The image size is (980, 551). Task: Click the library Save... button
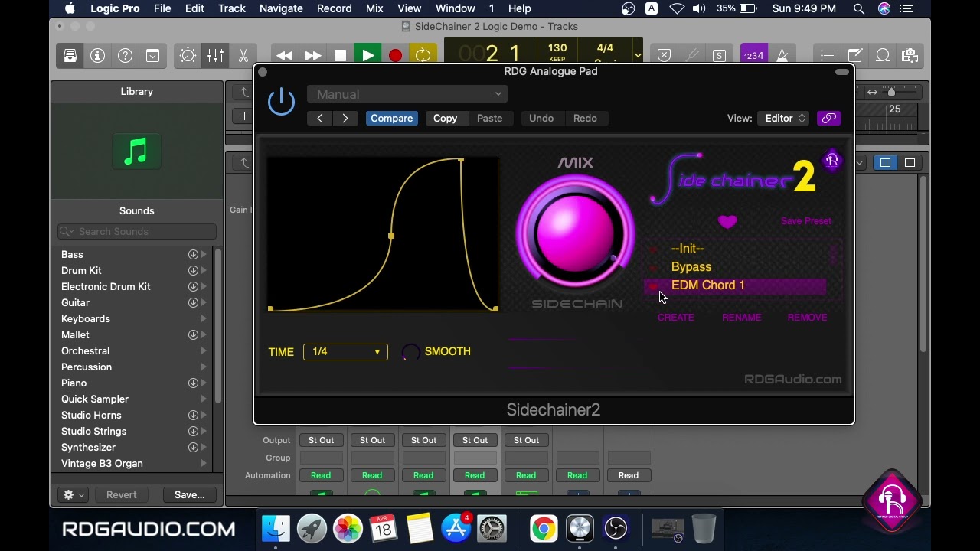(189, 494)
